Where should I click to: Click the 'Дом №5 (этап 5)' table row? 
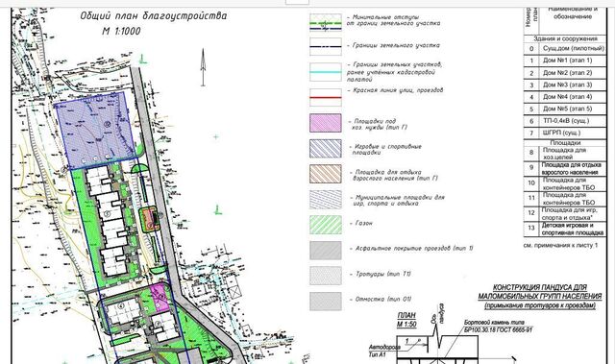point(565,109)
